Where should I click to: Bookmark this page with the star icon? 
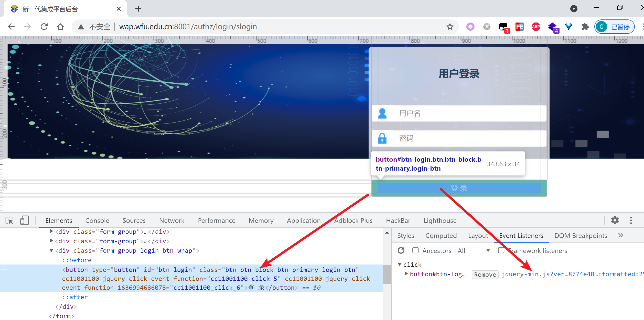click(450, 27)
